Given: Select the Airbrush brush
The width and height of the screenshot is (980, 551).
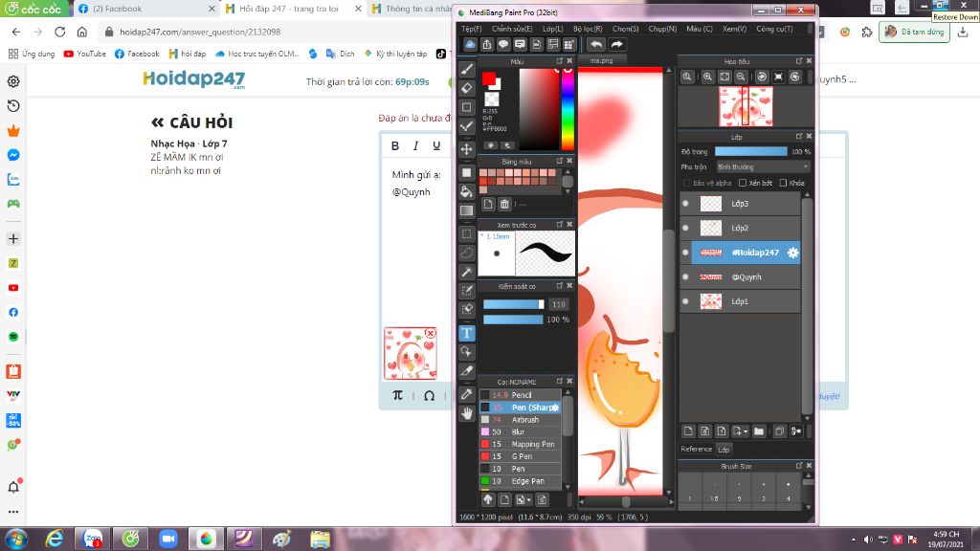Looking at the screenshot, I should coord(521,420).
